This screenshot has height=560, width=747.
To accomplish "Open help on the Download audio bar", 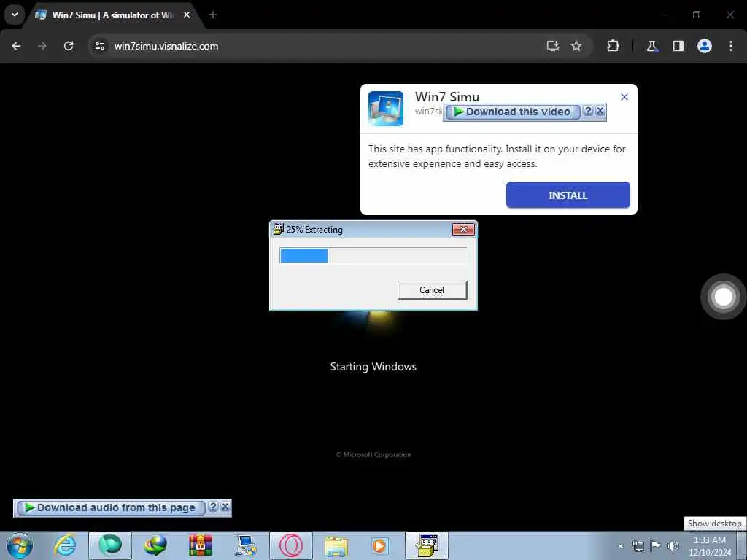I will (213, 507).
